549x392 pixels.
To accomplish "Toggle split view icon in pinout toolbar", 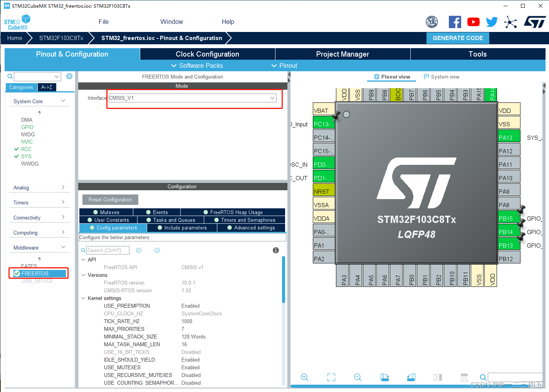I will [x=438, y=377].
